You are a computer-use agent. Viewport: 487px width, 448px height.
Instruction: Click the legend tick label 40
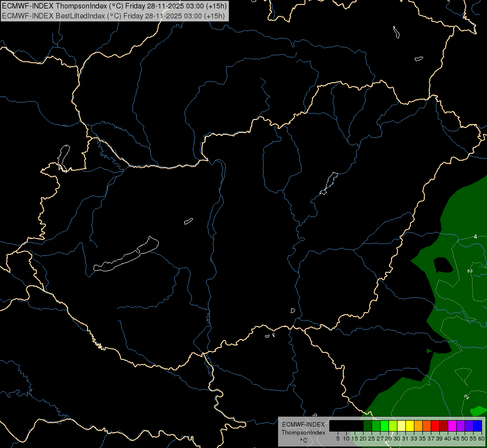pos(448,439)
